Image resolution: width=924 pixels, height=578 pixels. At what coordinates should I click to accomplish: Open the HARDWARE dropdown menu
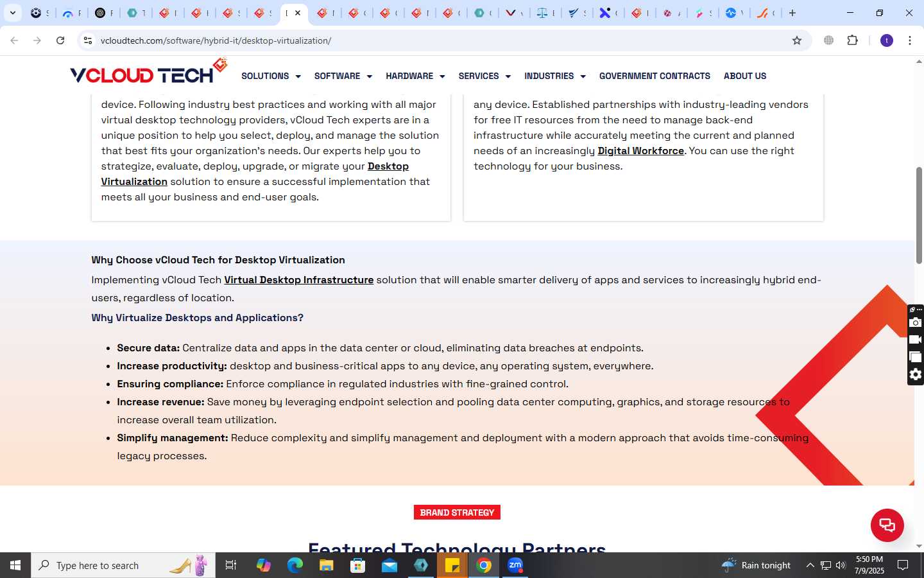pos(415,76)
